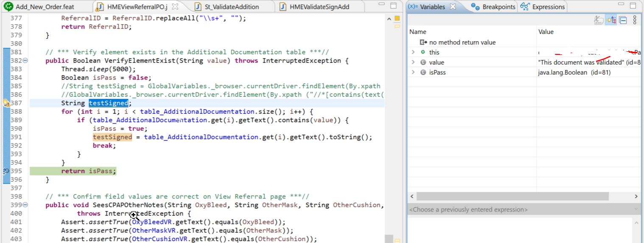Click the Variables scrollbar left arrow
The height and width of the screenshot is (243, 644).
412,197
